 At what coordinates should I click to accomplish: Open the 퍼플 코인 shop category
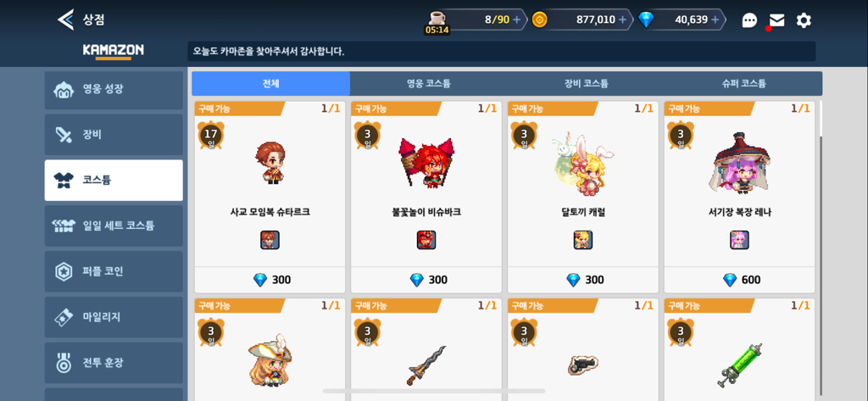pos(114,271)
